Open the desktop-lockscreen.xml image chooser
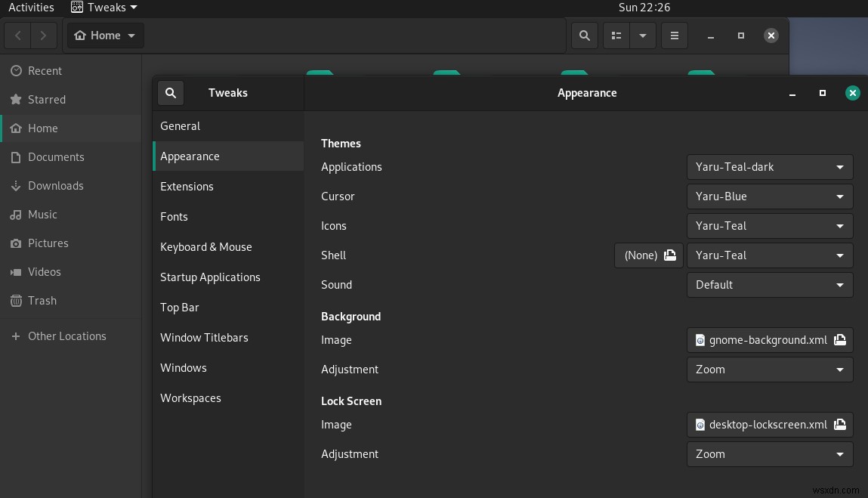This screenshot has height=498, width=868. (x=839, y=424)
